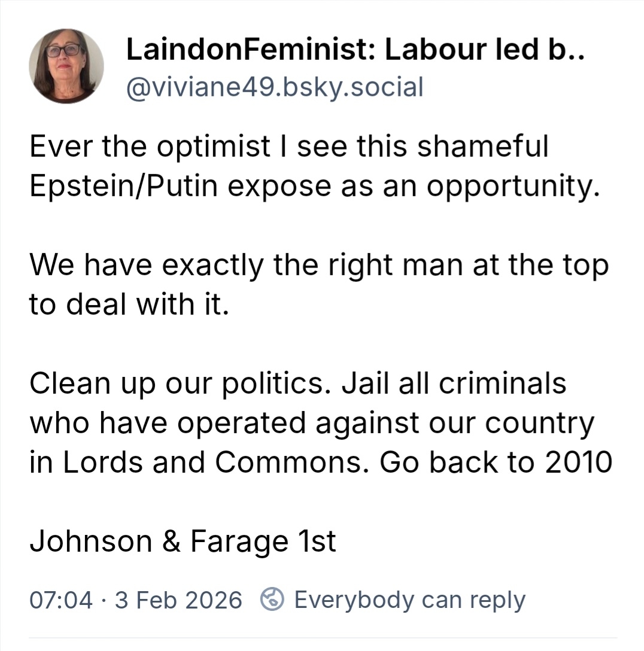Select the 3 Feb 2026 date
Viewport: 644px width, 651px height.
click(178, 600)
